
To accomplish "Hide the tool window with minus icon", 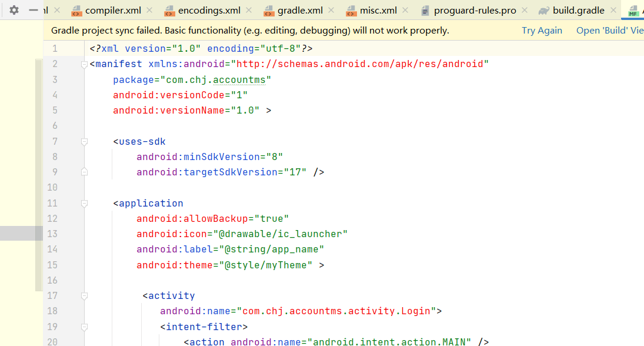I will tap(34, 10).
